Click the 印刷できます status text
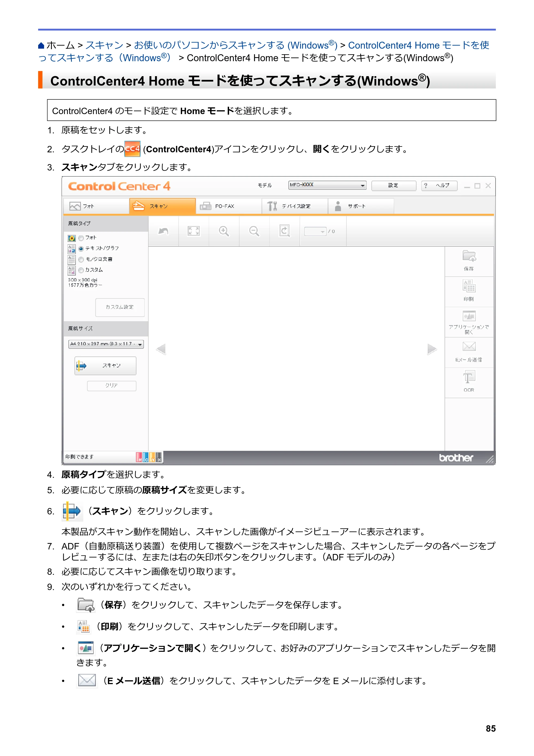 click(x=79, y=457)
